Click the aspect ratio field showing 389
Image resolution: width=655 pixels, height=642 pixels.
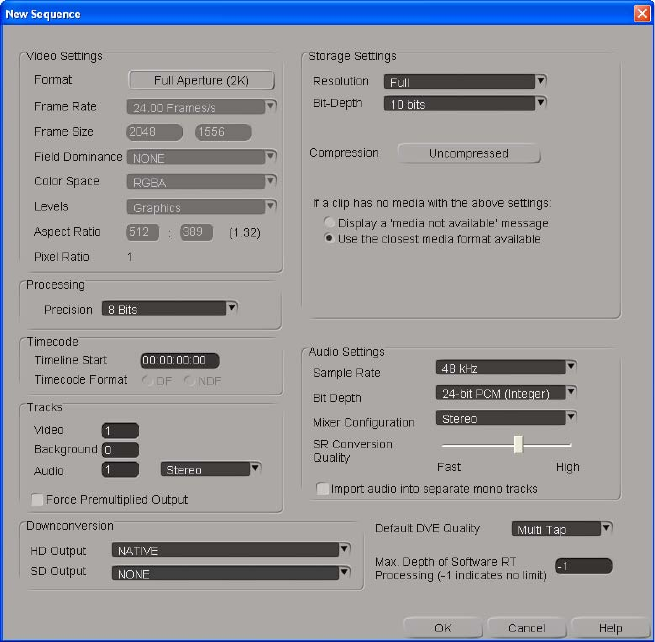196,232
